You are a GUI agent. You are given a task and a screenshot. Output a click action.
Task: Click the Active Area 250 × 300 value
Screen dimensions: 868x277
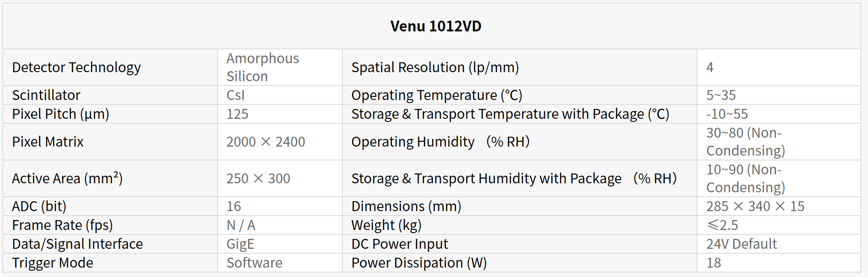tap(258, 179)
